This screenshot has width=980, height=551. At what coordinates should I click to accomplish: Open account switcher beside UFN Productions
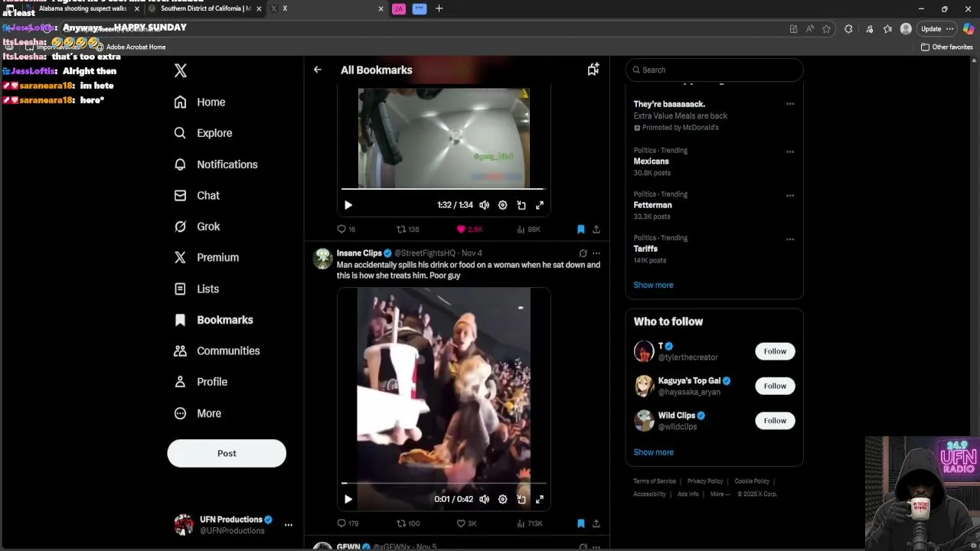288,525
